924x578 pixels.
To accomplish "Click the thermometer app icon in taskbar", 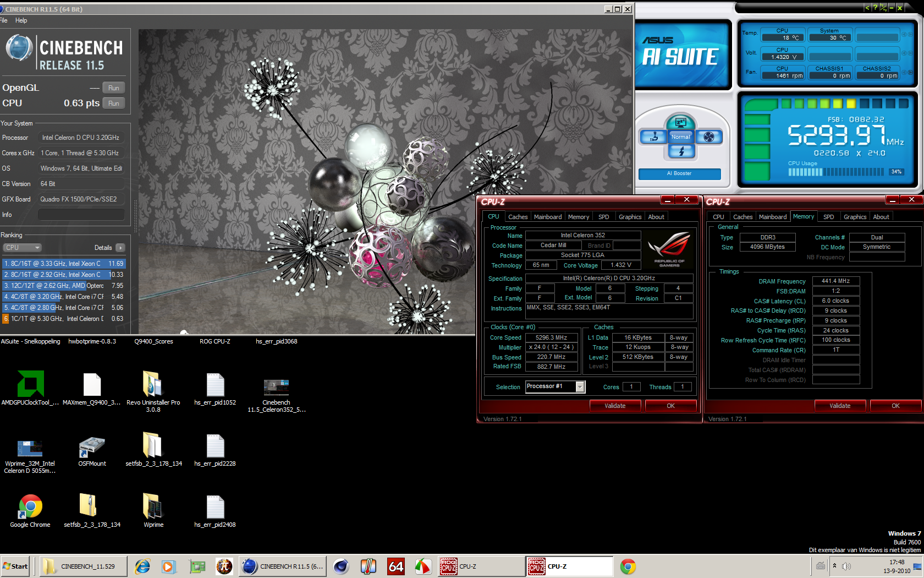I will coord(368,566).
